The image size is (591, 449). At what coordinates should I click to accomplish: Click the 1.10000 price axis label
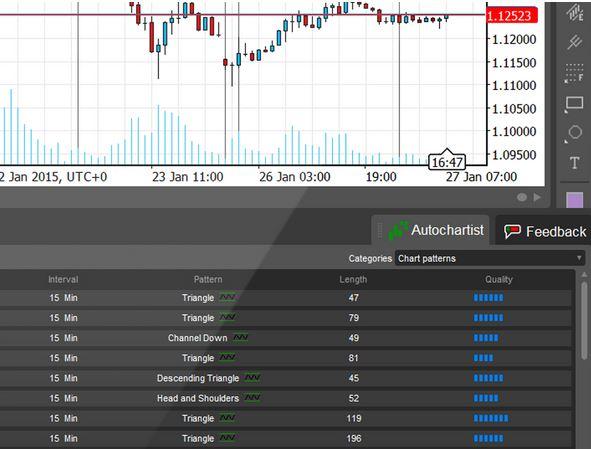tap(514, 132)
